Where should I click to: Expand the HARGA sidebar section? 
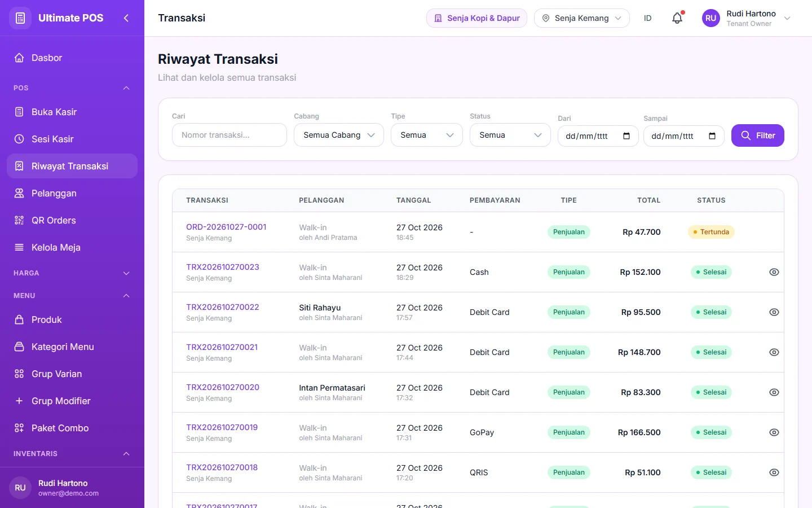pyautogui.click(x=126, y=273)
